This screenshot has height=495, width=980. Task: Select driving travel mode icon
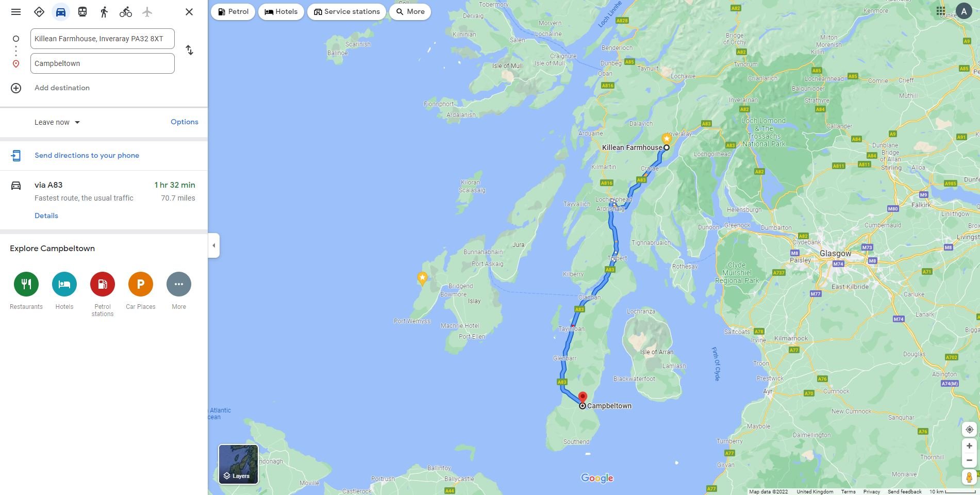[61, 12]
